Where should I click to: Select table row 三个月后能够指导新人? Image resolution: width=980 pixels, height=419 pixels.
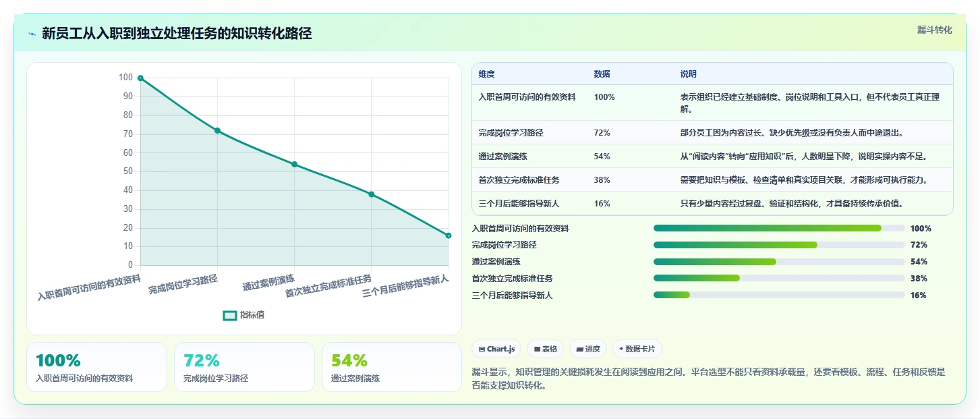pyautogui.click(x=712, y=204)
